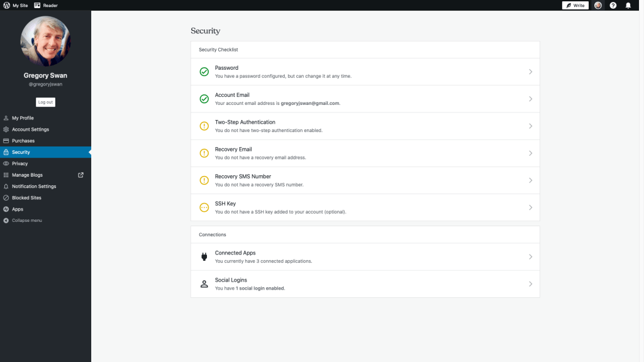Click the small profile avatar in top bar
The image size is (644, 362).
pyautogui.click(x=598, y=5)
